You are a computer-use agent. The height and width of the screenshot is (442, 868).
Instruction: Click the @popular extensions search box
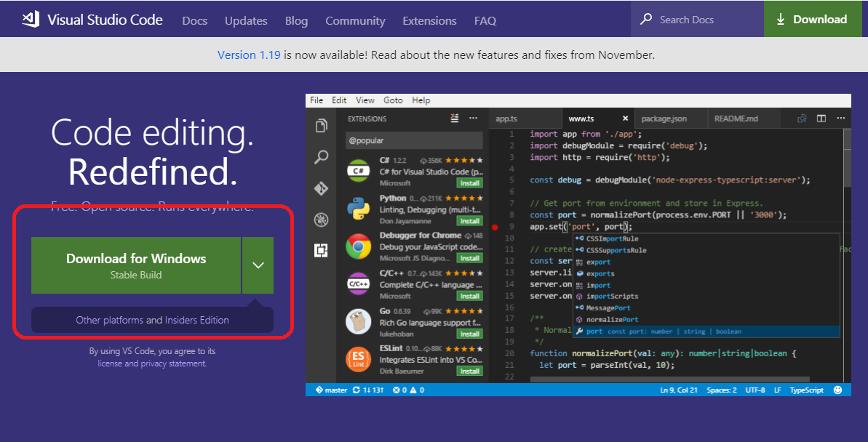(414, 140)
